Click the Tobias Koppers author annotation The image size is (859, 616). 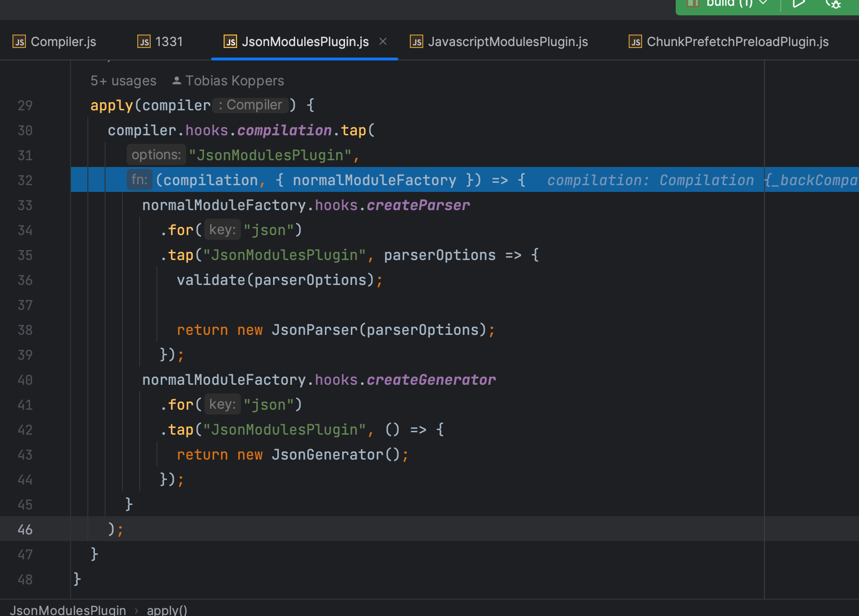coord(234,81)
